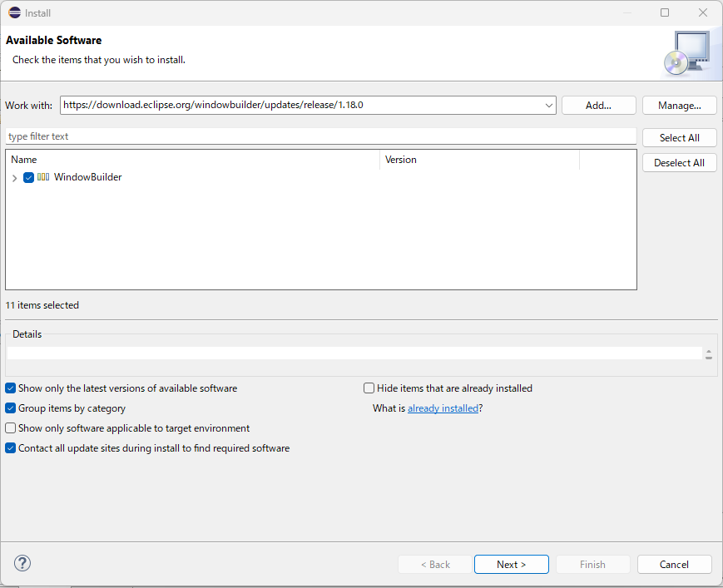Click the Add... button
Screen dimensions: 723x588
coord(598,106)
